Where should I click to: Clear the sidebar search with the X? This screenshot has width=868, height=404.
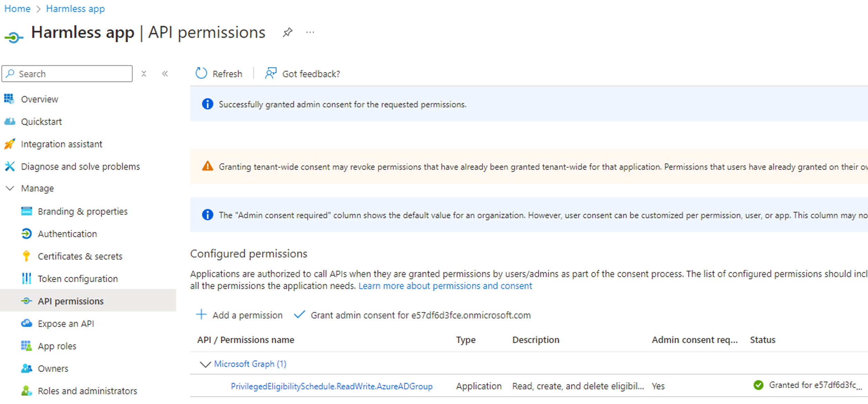[144, 74]
